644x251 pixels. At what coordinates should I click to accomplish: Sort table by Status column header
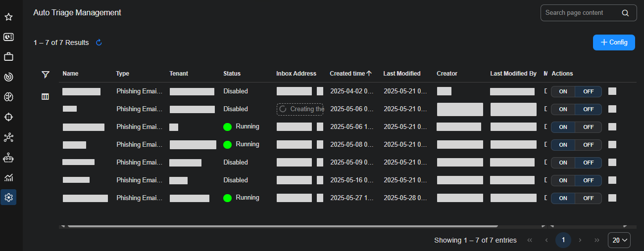(x=232, y=74)
